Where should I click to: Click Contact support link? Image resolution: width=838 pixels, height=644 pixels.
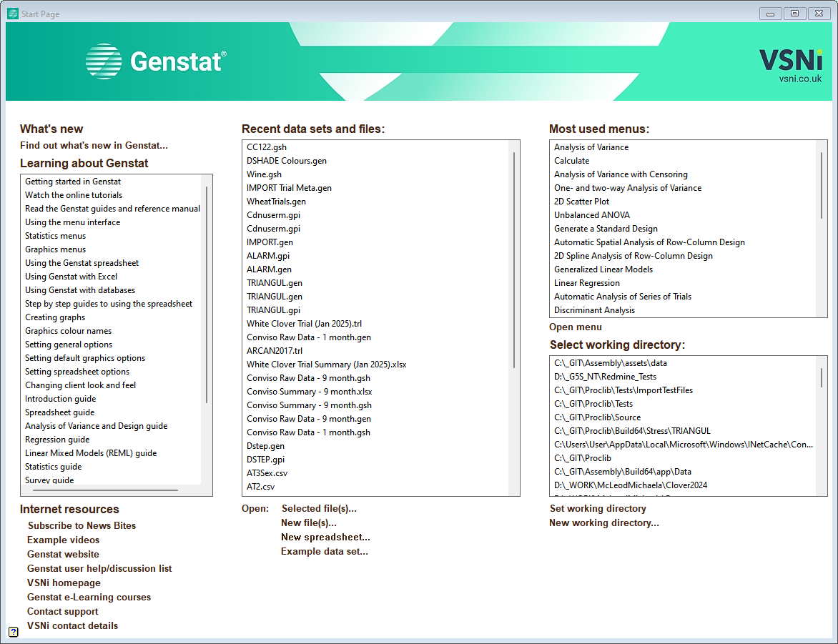click(x=62, y=611)
